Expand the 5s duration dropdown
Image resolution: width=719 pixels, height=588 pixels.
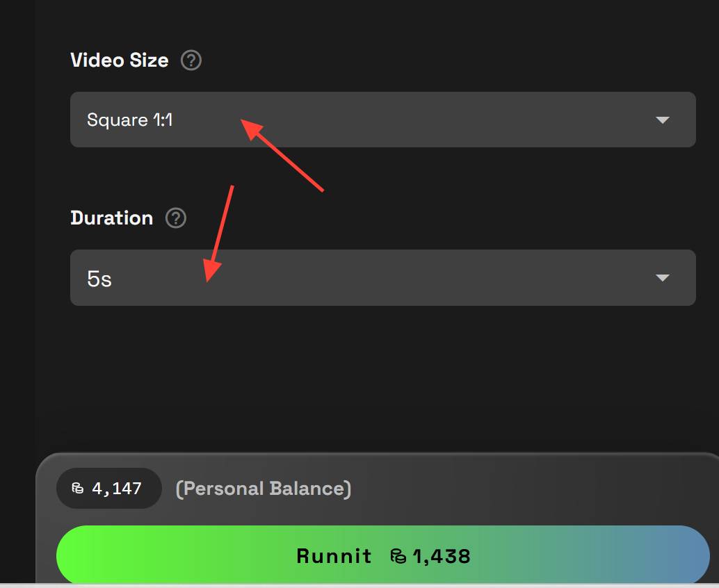(382, 278)
